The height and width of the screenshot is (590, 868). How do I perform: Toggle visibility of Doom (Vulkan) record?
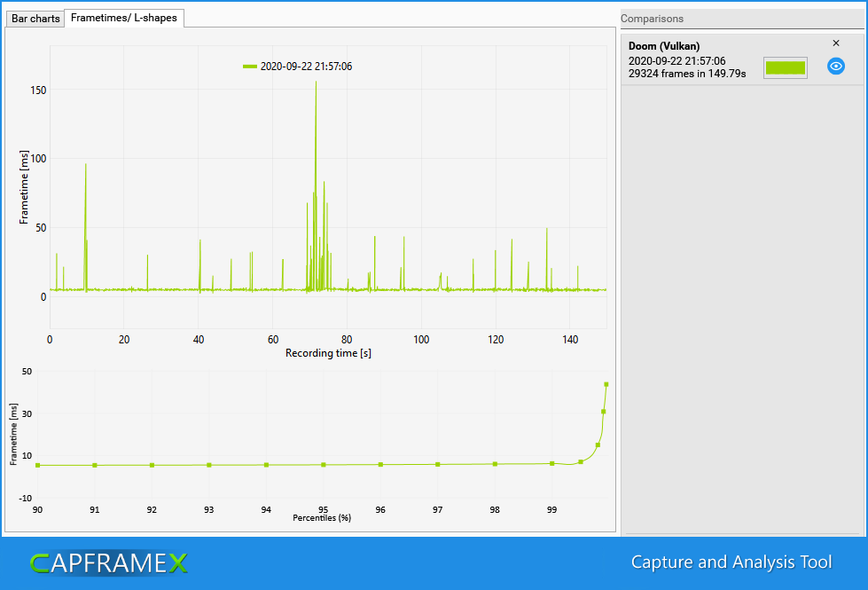click(x=835, y=67)
